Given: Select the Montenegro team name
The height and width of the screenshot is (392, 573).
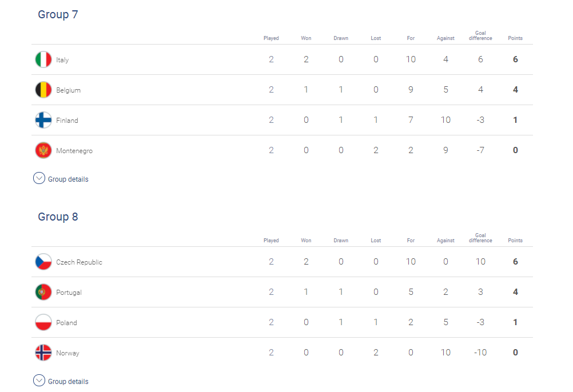Looking at the screenshot, I should tap(74, 151).
